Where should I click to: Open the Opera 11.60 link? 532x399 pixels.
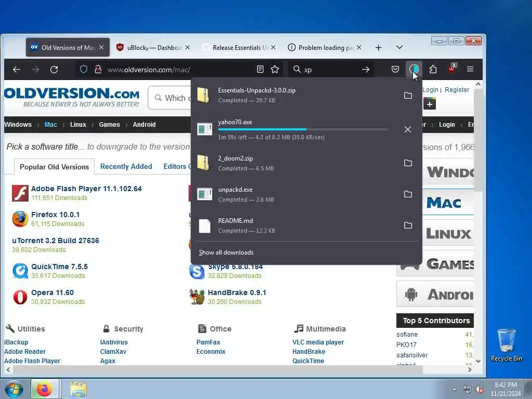[52, 292]
